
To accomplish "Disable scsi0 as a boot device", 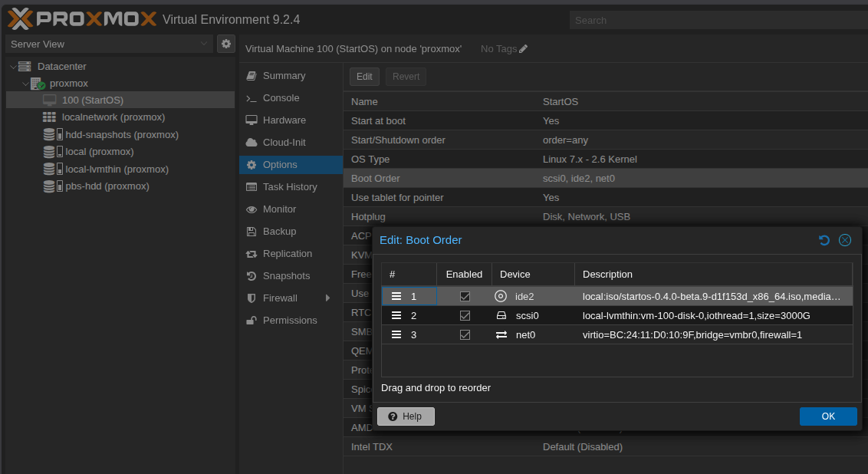I will [x=465, y=316].
